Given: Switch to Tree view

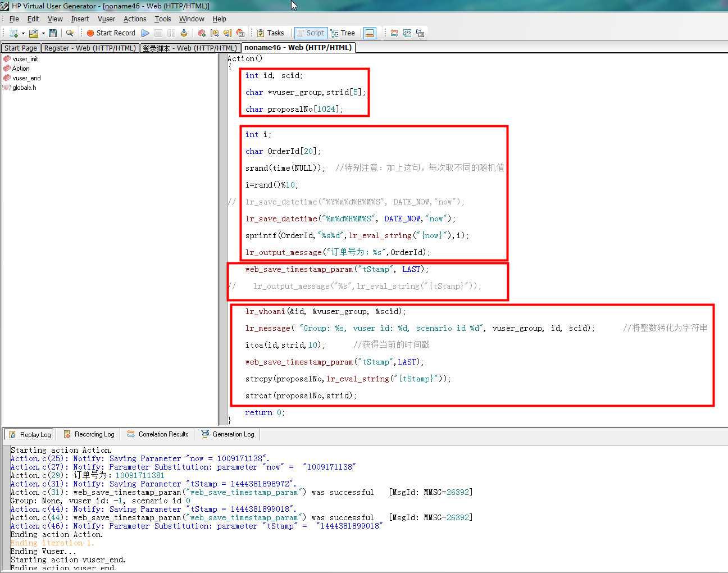Looking at the screenshot, I should 343,33.
